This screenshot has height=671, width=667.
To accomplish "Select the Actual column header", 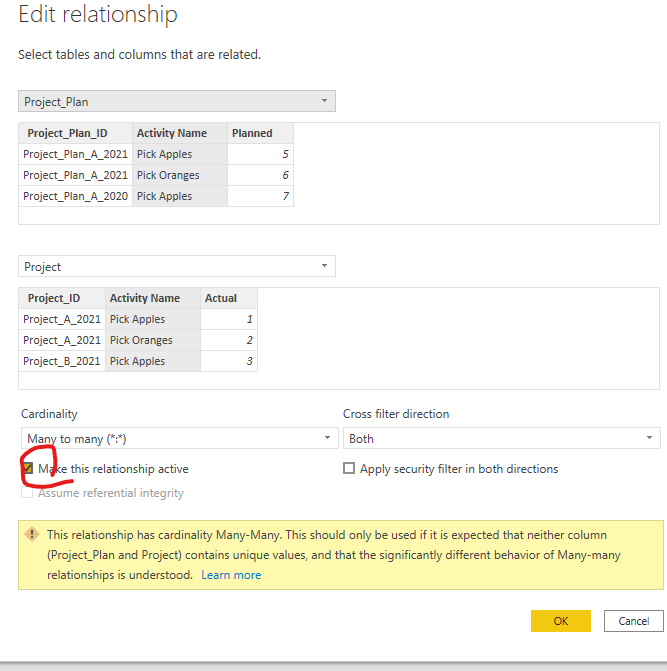I will pyautogui.click(x=229, y=298).
